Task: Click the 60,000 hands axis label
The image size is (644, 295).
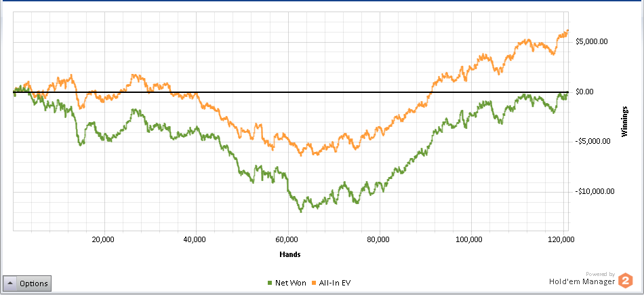Action: point(287,239)
